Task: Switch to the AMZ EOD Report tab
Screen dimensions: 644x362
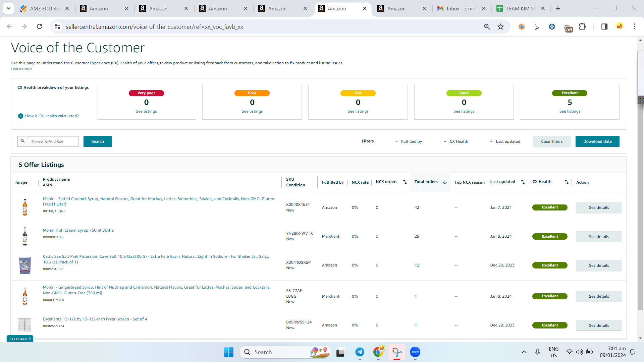Action: click(x=44, y=8)
